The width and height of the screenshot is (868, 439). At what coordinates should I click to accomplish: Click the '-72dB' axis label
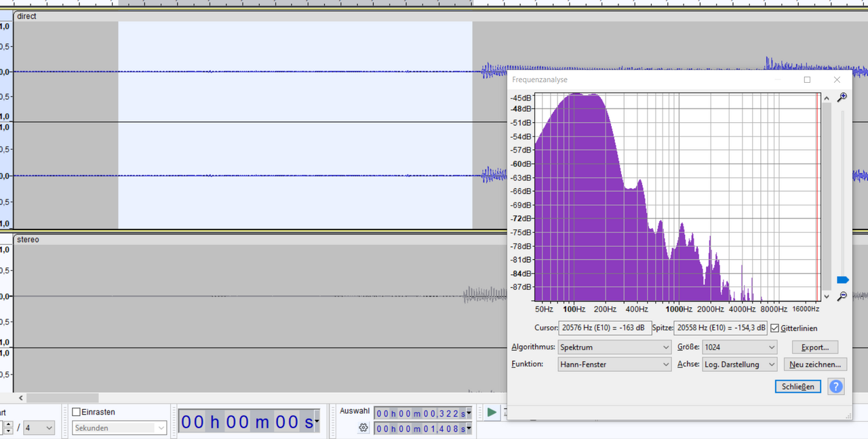(521, 218)
